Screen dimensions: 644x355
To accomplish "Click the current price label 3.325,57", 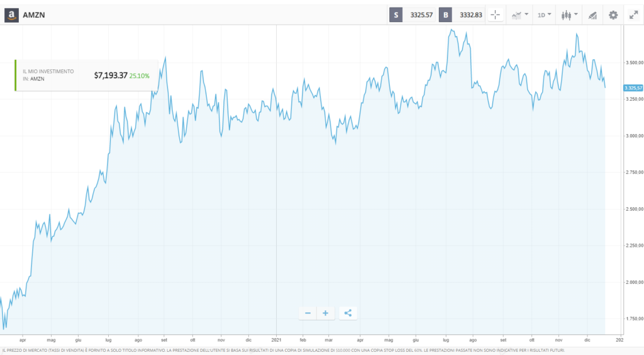I will pyautogui.click(x=633, y=88).
